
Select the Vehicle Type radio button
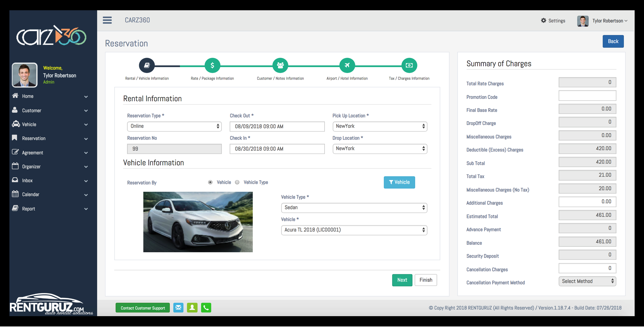coord(237,182)
